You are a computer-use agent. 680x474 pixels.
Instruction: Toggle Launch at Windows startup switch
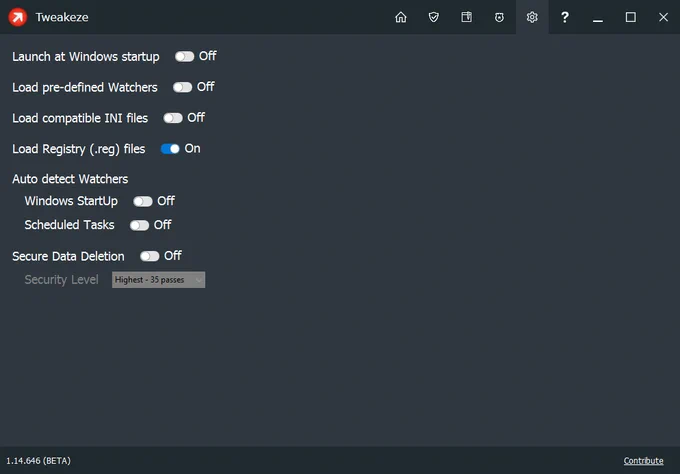(x=184, y=56)
